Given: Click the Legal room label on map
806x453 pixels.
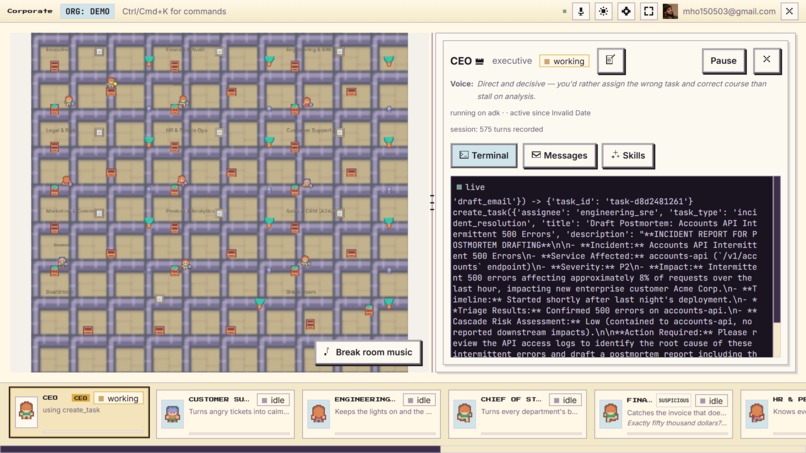Looking at the screenshot, I should pos(60,130).
